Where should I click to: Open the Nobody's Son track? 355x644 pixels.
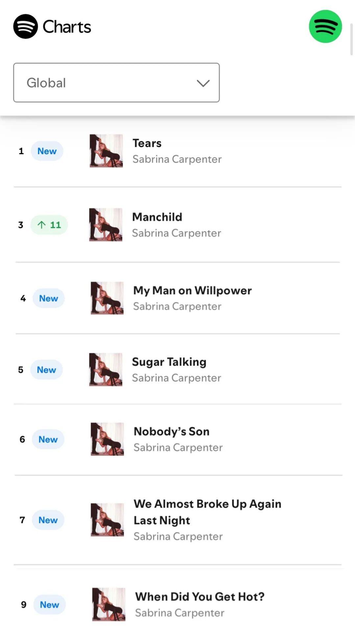pos(172,431)
